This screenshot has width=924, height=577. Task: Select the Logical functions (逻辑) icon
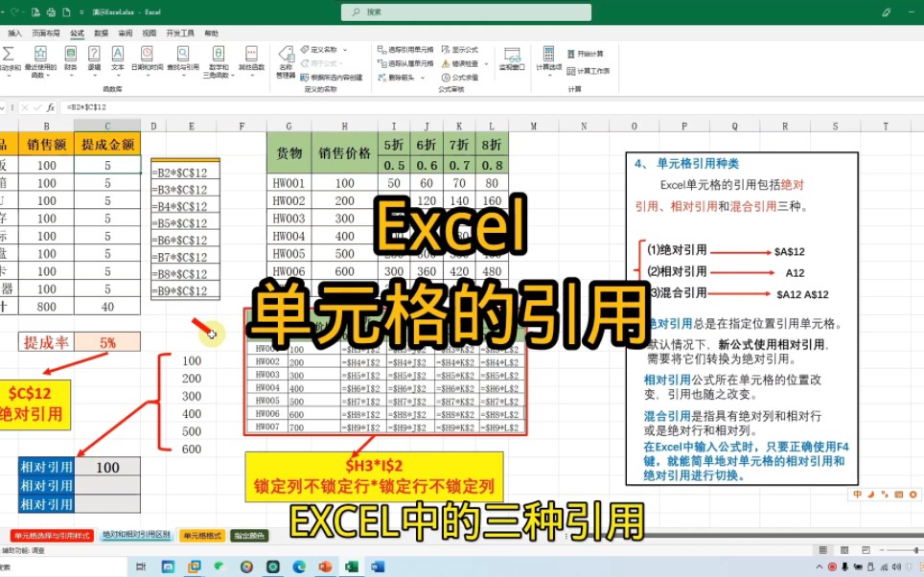93,56
